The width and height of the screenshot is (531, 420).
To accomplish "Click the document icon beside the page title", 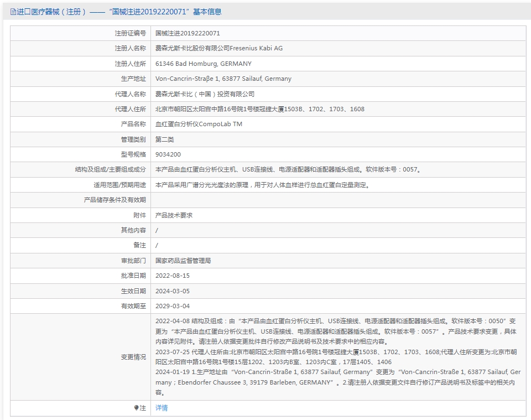I will [x=13, y=12].
